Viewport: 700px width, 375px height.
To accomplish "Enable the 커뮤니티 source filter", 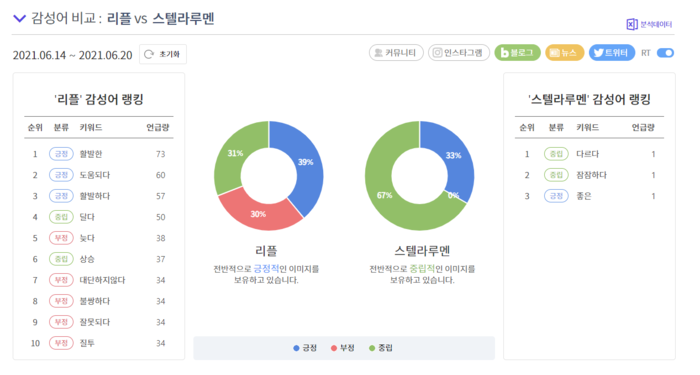I will click(x=396, y=53).
